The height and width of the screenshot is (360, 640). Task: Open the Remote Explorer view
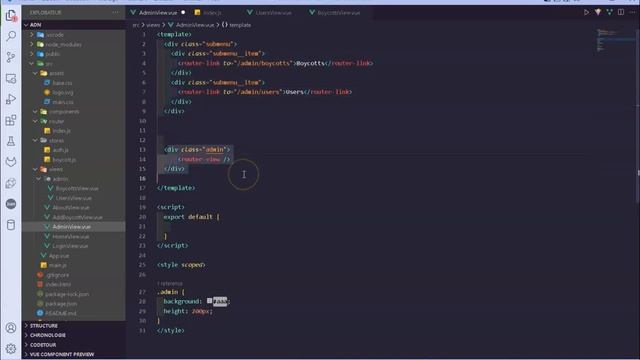coord(11,78)
